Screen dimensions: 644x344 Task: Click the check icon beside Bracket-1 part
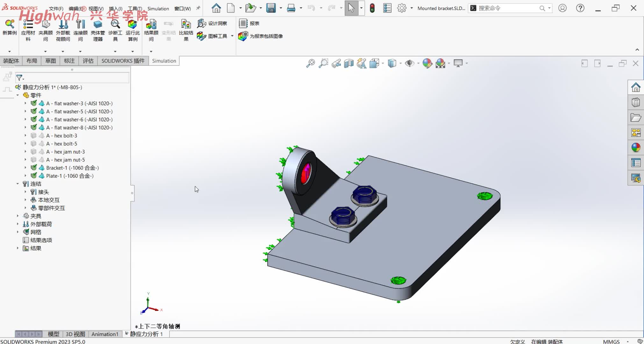[x=33, y=168]
